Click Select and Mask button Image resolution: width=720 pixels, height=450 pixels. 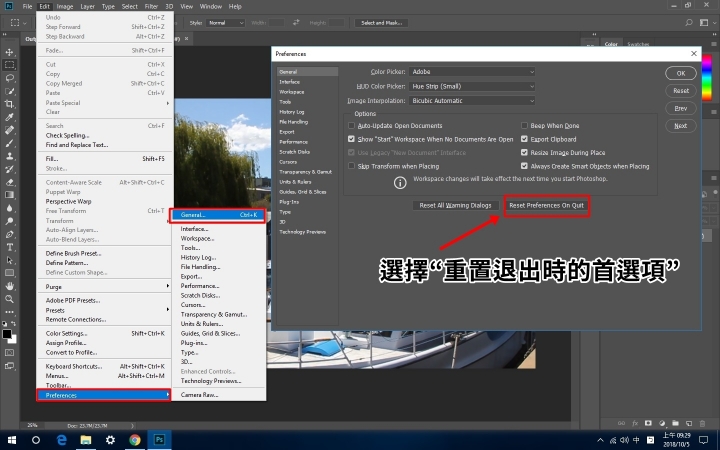point(382,22)
